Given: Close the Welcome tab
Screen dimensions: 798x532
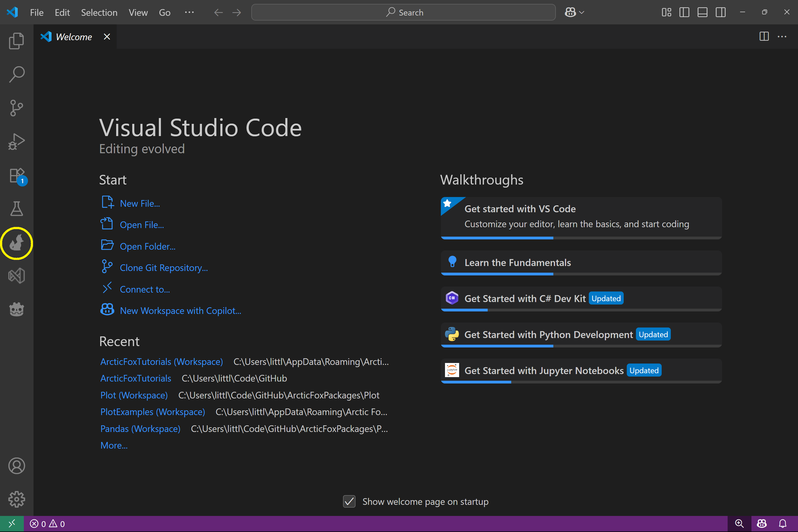Looking at the screenshot, I should point(107,37).
